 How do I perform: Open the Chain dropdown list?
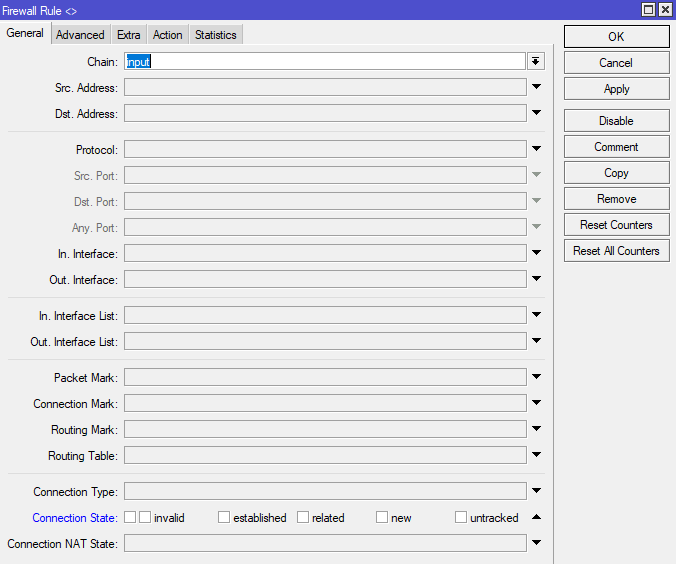pos(537,61)
